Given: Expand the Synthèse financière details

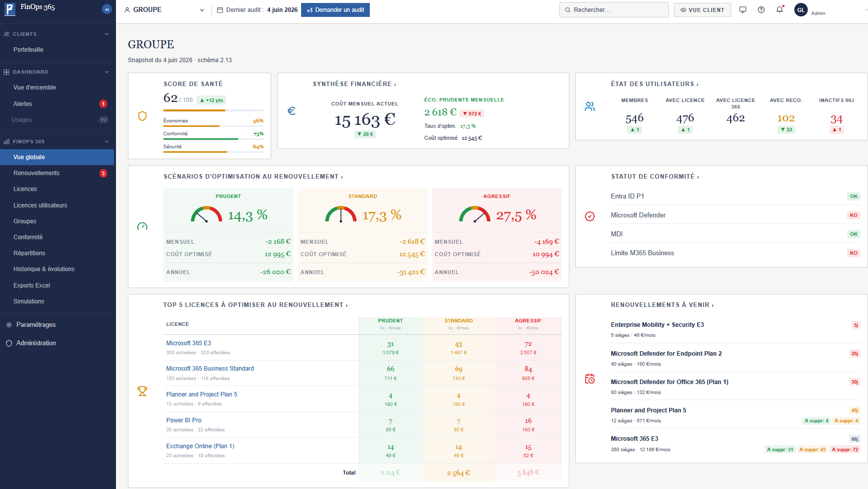Looking at the screenshot, I should point(354,84).
